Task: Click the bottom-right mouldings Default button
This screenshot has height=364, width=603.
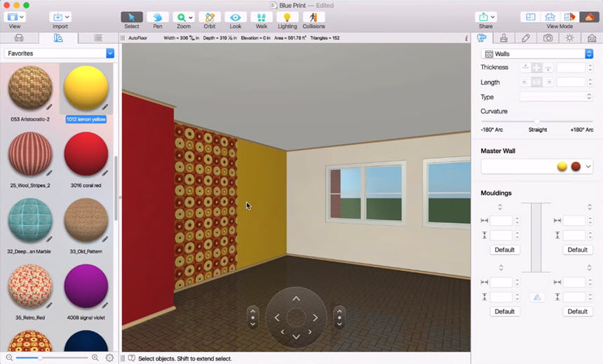Action: (x=577, y=311)
